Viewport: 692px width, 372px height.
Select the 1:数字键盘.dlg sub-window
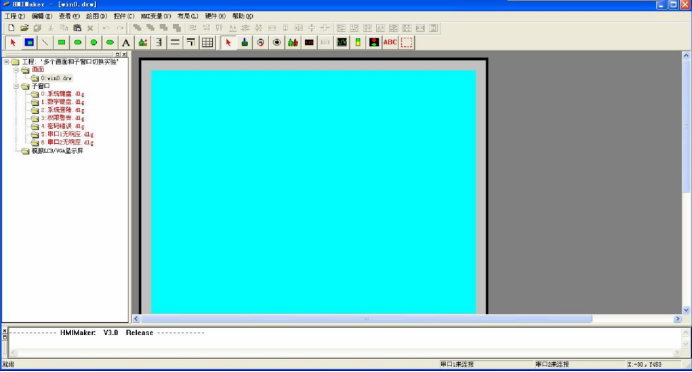[62, 102]
